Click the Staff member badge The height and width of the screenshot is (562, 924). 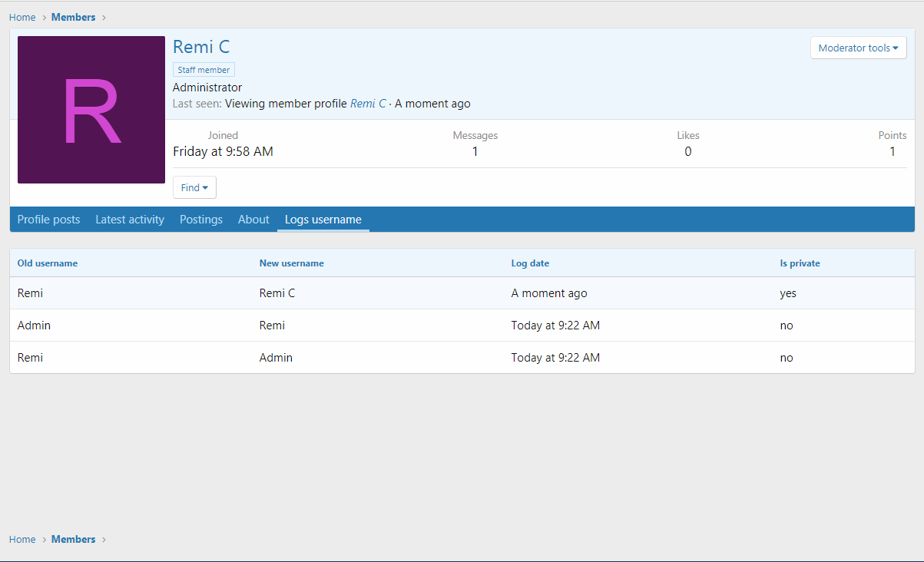[x=204, y=70]
